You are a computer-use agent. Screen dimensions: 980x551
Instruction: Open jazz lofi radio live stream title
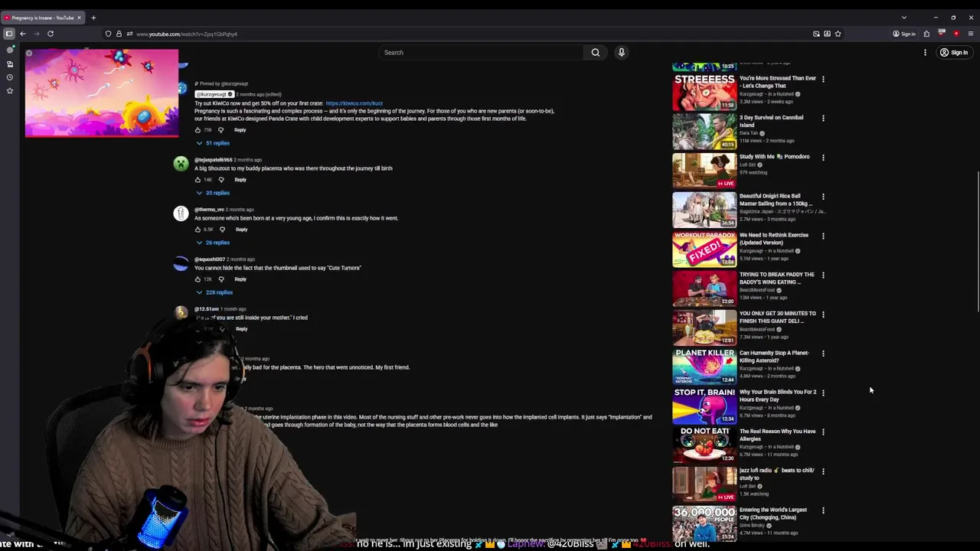[777, 474]
